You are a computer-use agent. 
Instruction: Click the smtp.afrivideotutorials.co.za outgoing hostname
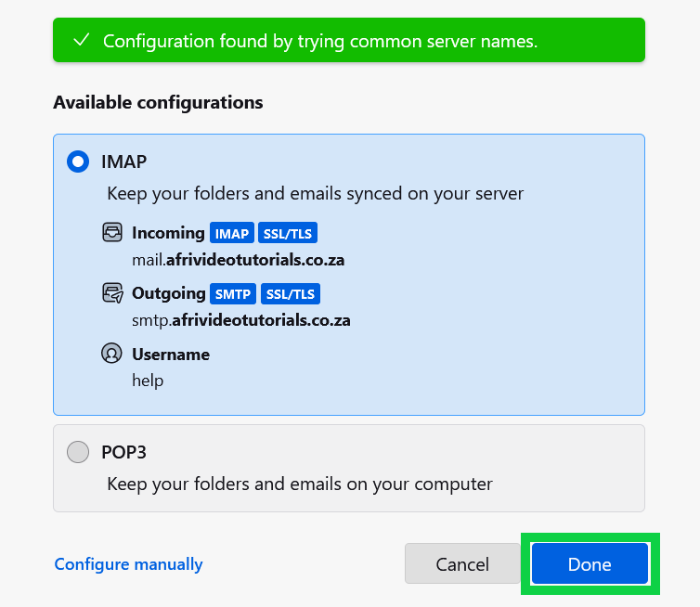coord(240,320)
